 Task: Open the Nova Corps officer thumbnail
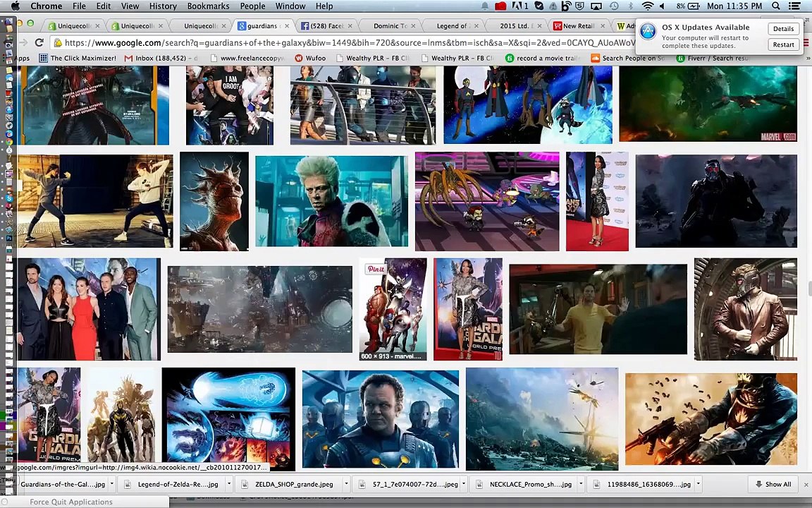[x=381, y=419]
